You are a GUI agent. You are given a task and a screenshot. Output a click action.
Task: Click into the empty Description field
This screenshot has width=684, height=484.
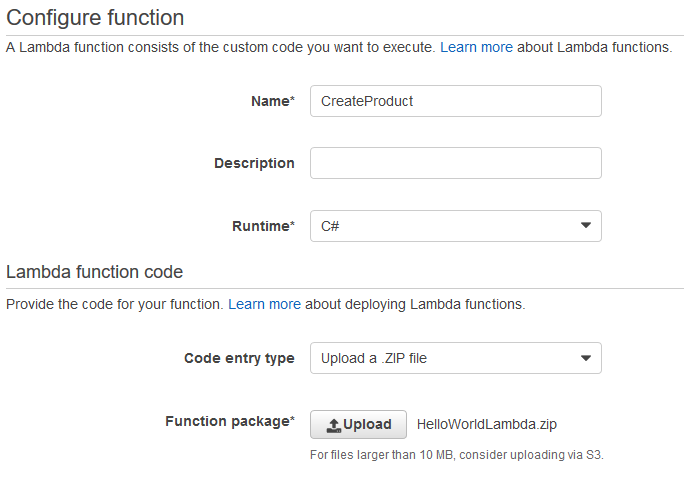[x=456, y=163]
